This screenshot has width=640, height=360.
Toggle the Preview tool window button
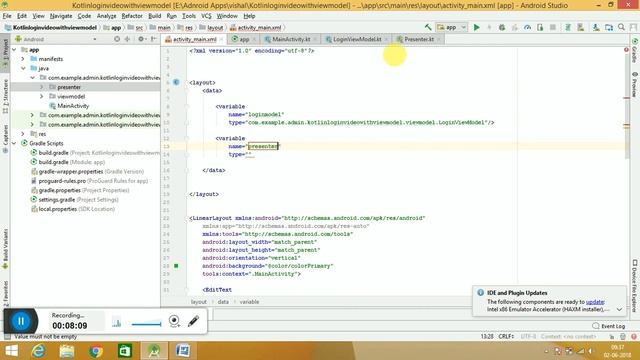pyautogui.click(x=635, y=84)
